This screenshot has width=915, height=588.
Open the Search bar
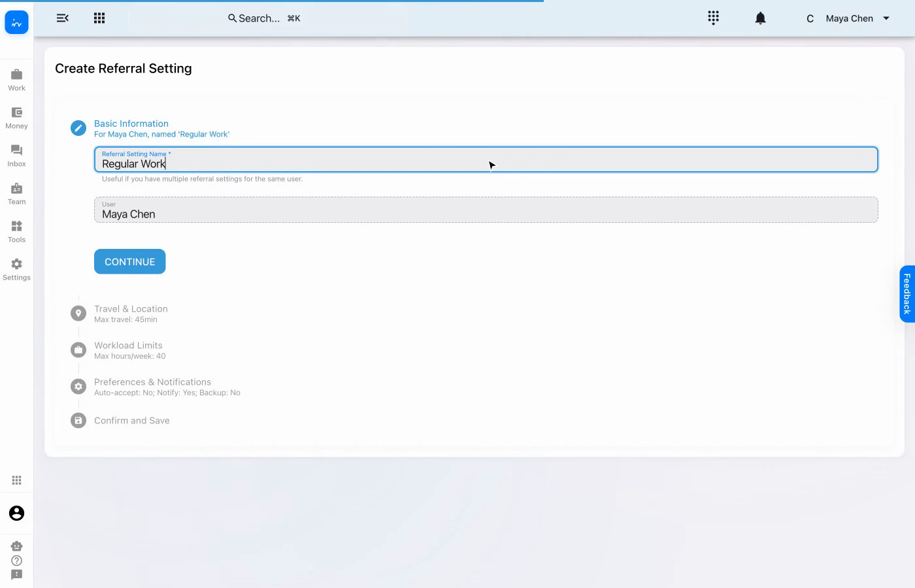tap(264, 18)
